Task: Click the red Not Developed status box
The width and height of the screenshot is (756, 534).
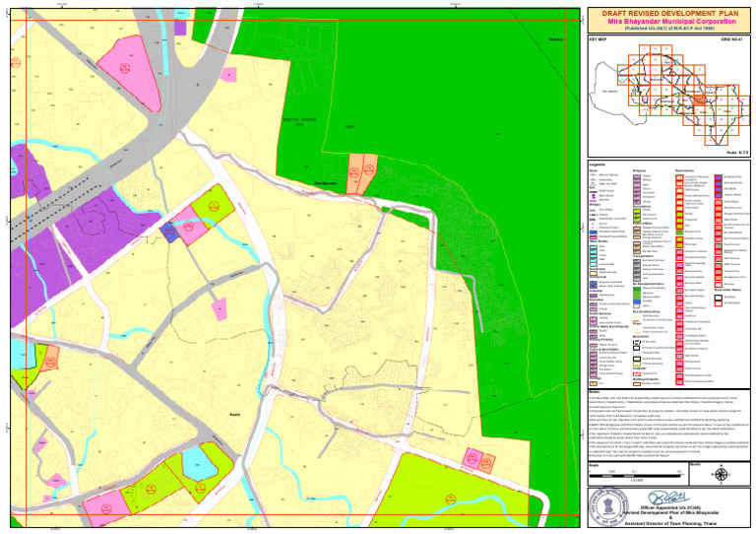Action: click(x=718, y=303)
